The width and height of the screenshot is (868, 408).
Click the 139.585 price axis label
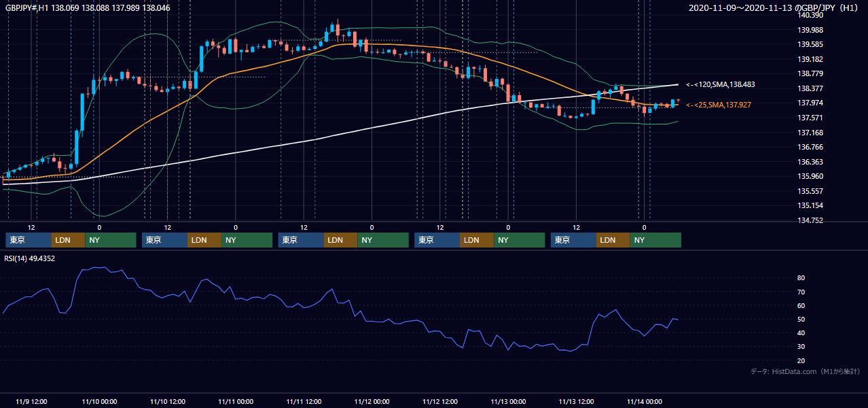pyautogui.click(x=810, y=45)
